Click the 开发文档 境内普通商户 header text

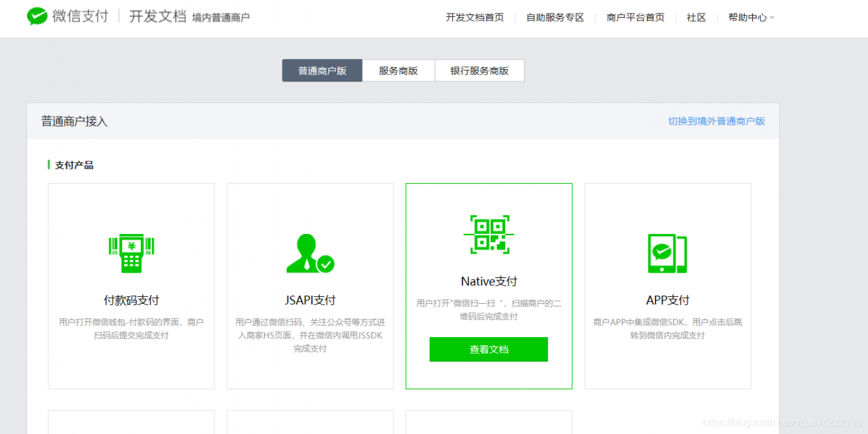[187, 17]
